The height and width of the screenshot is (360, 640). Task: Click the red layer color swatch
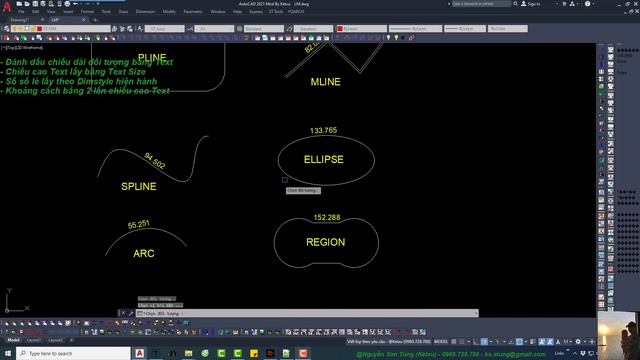point(40,29)
